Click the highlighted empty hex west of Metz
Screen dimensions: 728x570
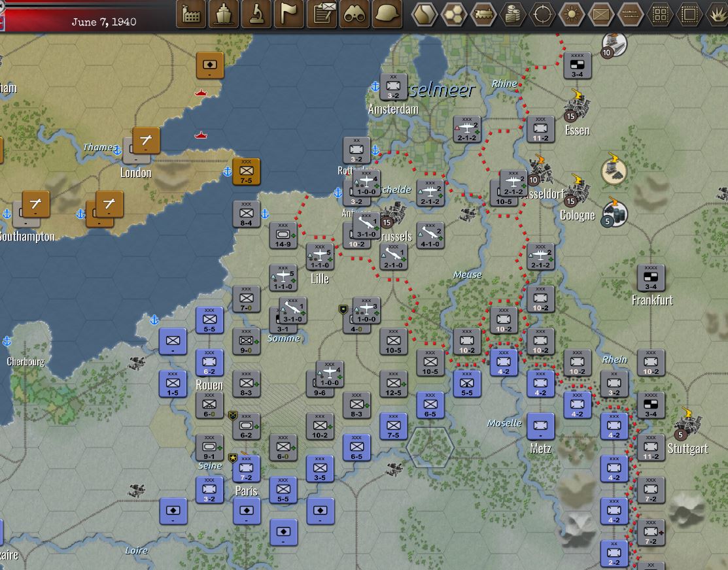(x=430, y=448)
